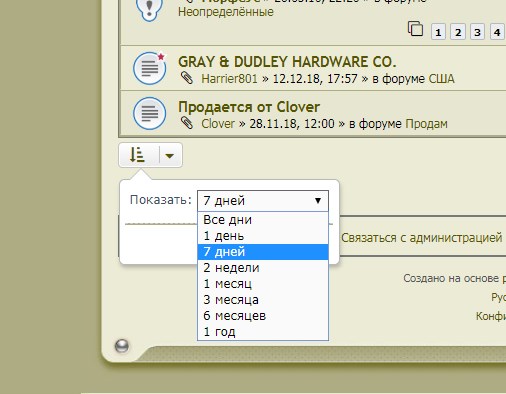
Task: Click the topic icon beside GRAY & DUDLEY HARDWARE CO.
Action: point(150,68)
